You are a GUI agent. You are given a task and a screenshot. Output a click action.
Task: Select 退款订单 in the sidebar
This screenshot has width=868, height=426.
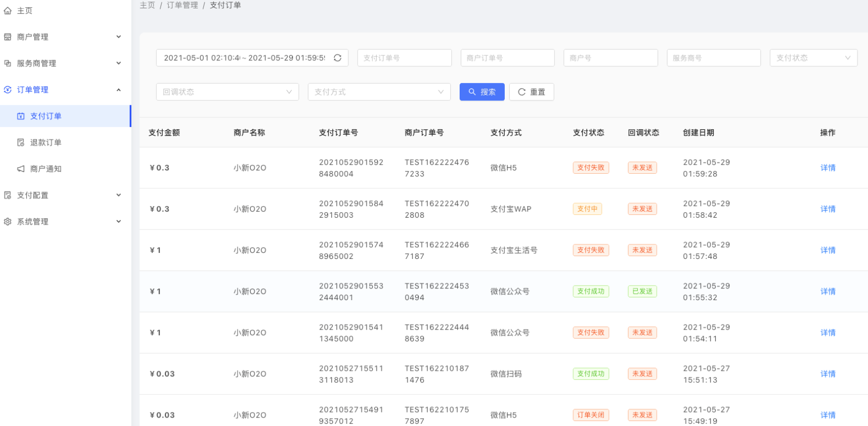point(65,143)
